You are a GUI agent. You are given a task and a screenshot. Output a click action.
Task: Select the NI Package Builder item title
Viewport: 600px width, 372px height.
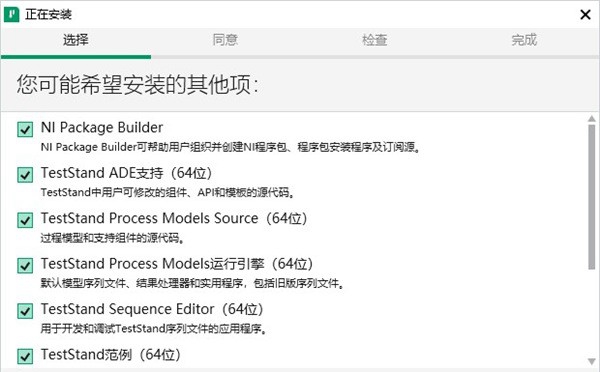(x=102, y=127)
